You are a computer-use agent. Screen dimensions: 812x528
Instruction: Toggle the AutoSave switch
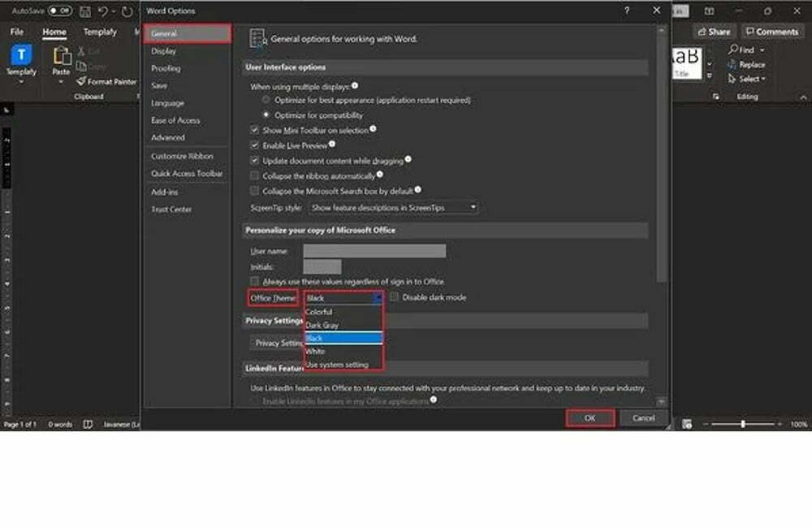coord(60,11)
